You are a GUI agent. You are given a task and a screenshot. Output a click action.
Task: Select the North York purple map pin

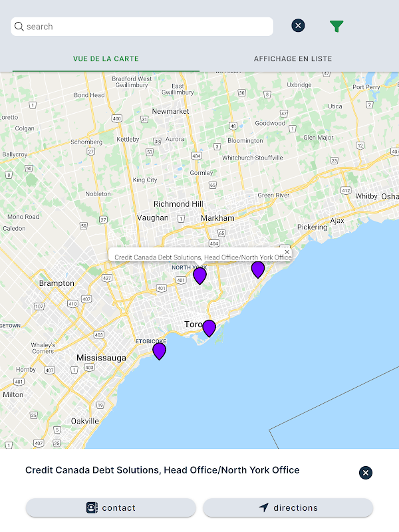click(200, 275)
